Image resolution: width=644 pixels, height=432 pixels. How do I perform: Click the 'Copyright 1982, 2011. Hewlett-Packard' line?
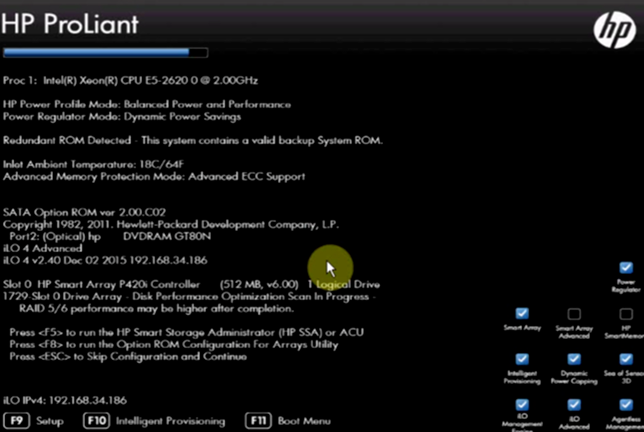click(x=171, y=225)
